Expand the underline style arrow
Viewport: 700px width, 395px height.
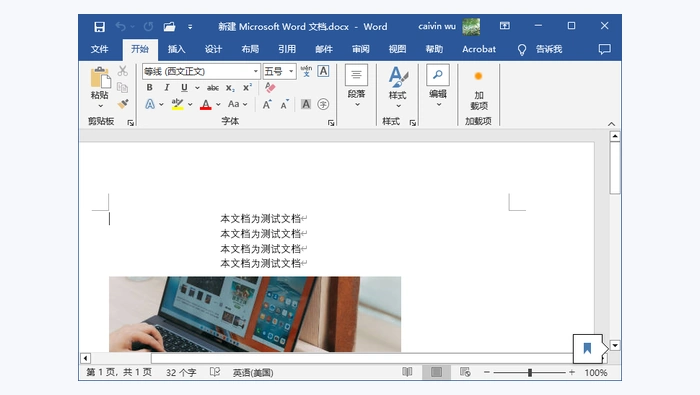[197, 88]
